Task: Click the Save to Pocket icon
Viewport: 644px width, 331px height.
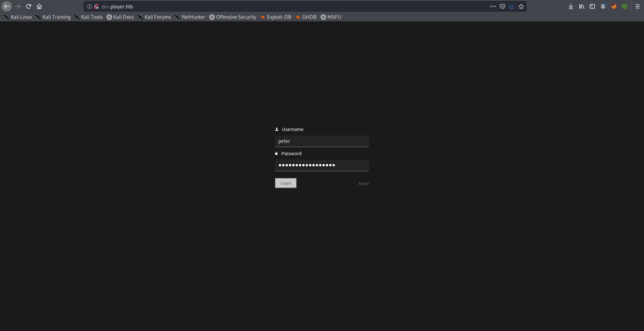Action: coord(502,6)
